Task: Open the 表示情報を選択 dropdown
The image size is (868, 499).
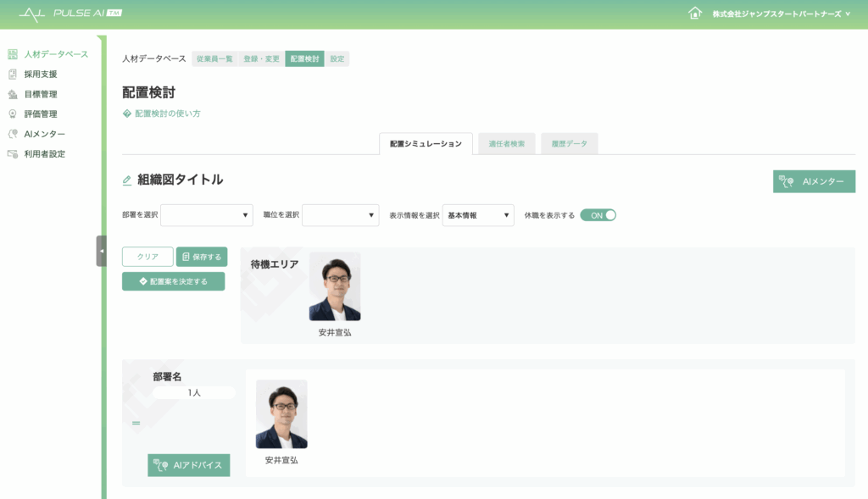Action: tap(478, 215)
